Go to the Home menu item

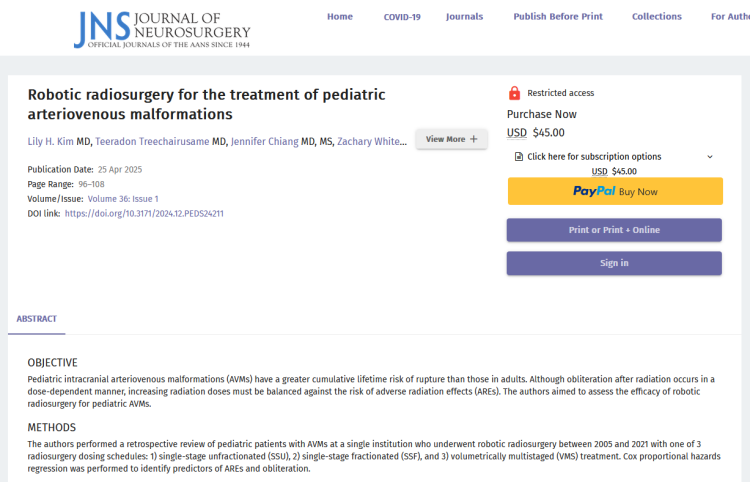tap(340, 17)
